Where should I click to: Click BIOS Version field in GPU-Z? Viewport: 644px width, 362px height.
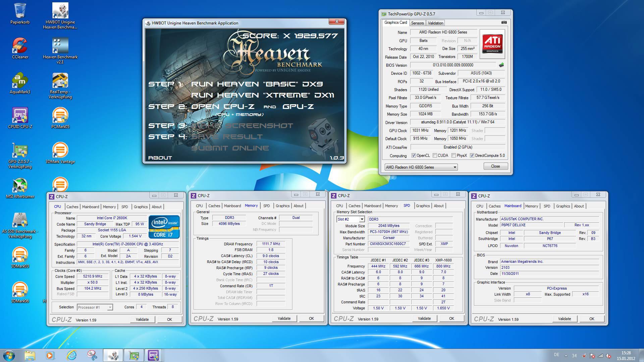tap(453, 65)
